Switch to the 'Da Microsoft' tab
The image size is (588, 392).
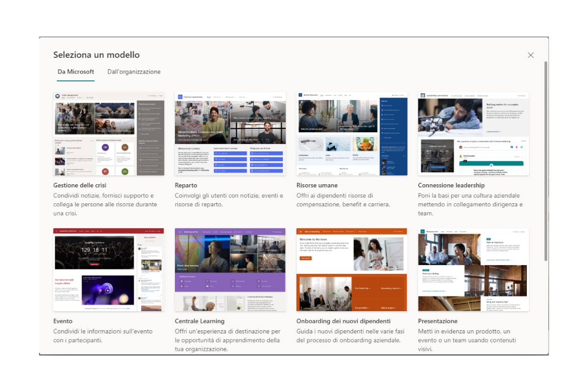coord(75,72)
